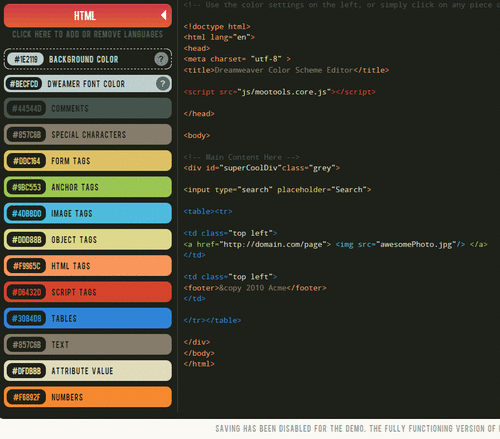500x439 pixels.
Task: Select the Comments color row
Action: [x=88, y=108]
